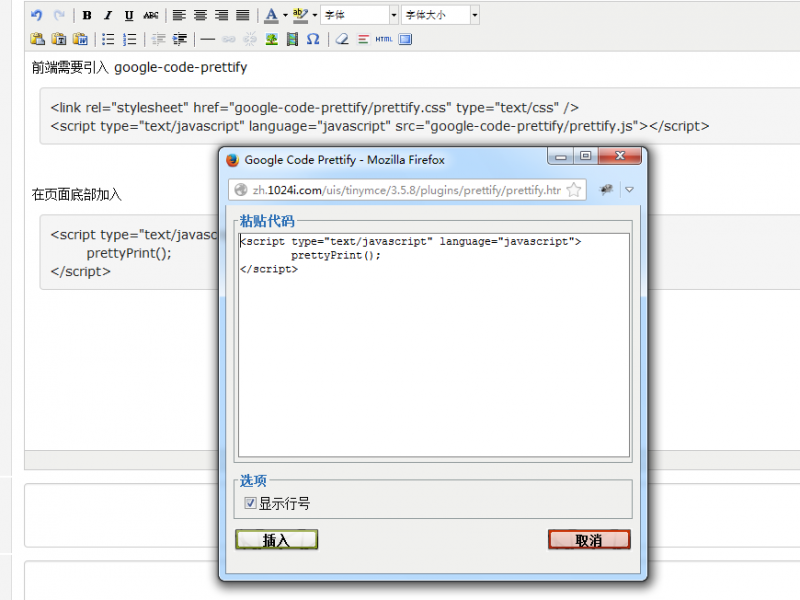The image size is (800, 600).
Task: Click the 取消 button
Action: [589, 540]
